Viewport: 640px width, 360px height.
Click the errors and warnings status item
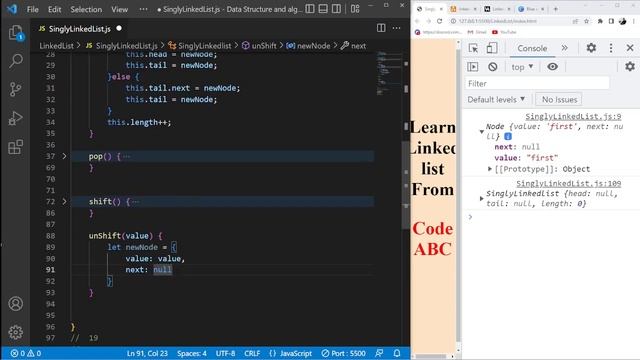(x=26, y=353)
